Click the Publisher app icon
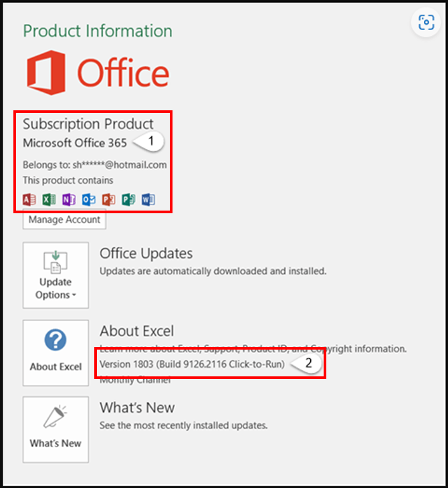This screenshot has height=488, width=448. click(x=128, y=199)
